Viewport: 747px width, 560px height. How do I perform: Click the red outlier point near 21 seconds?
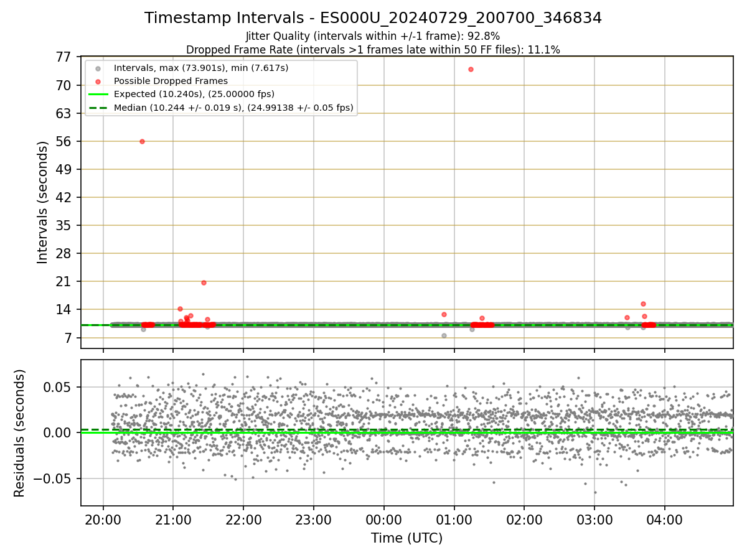point(204,282)
